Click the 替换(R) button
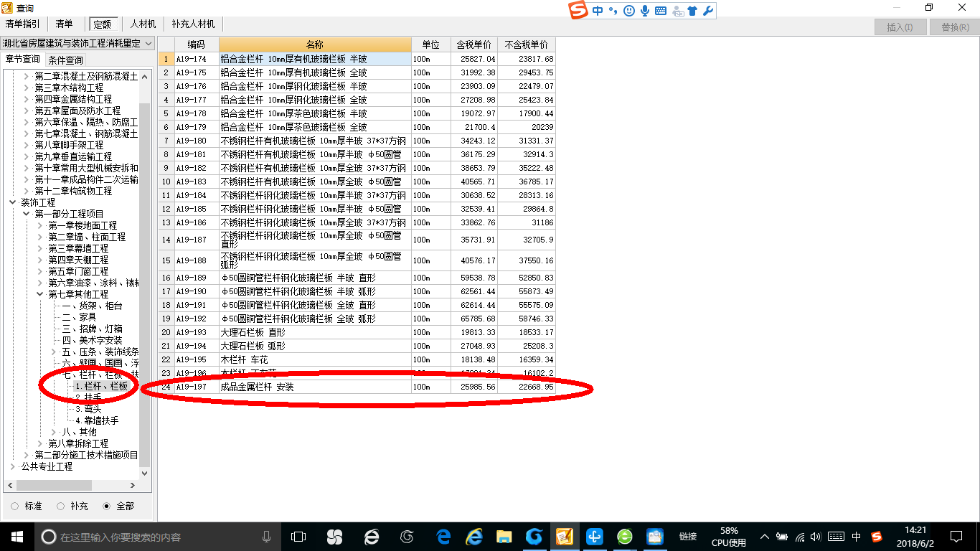Image resolution: width=980 pixels, height=551 pixels. [x=954, y=27]
